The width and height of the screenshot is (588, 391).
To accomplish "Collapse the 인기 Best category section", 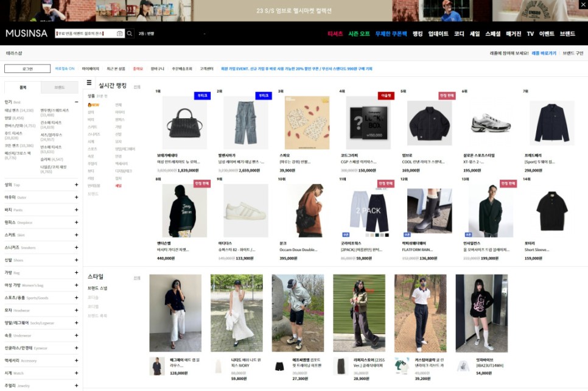I will [x=76, y=102].
